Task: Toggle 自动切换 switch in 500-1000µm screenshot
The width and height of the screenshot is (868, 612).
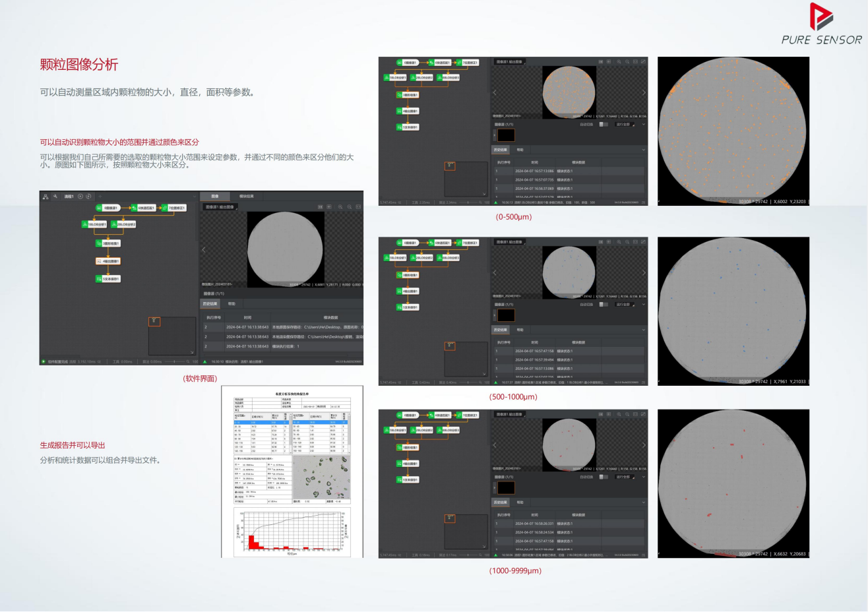Action: 604,305
